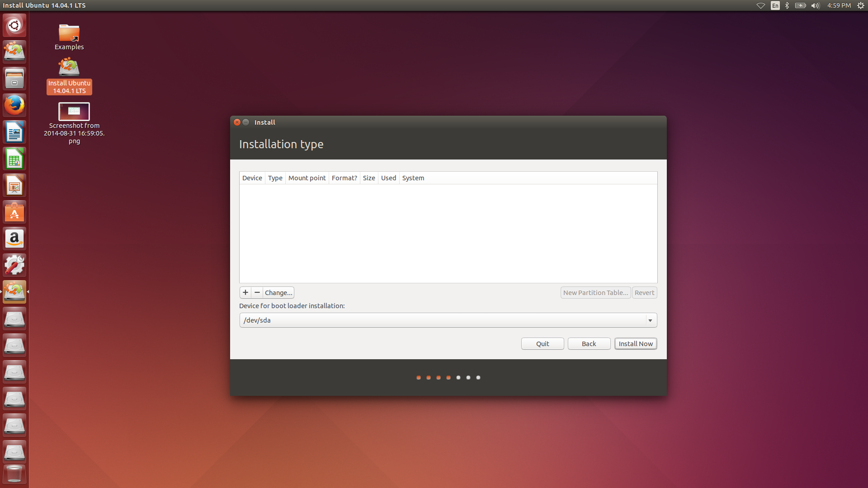
Task: Open LibreOffice Writer from launcher
Action: pos(14,132)
